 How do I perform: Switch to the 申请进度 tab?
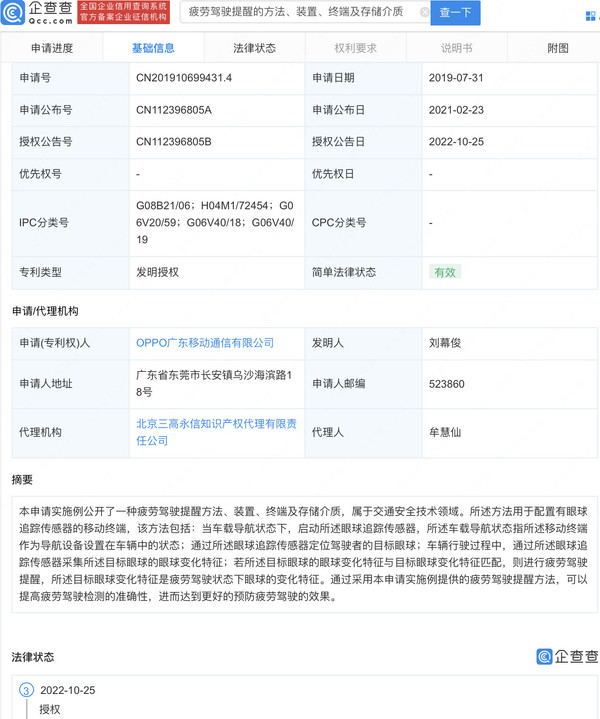(52, 48)
